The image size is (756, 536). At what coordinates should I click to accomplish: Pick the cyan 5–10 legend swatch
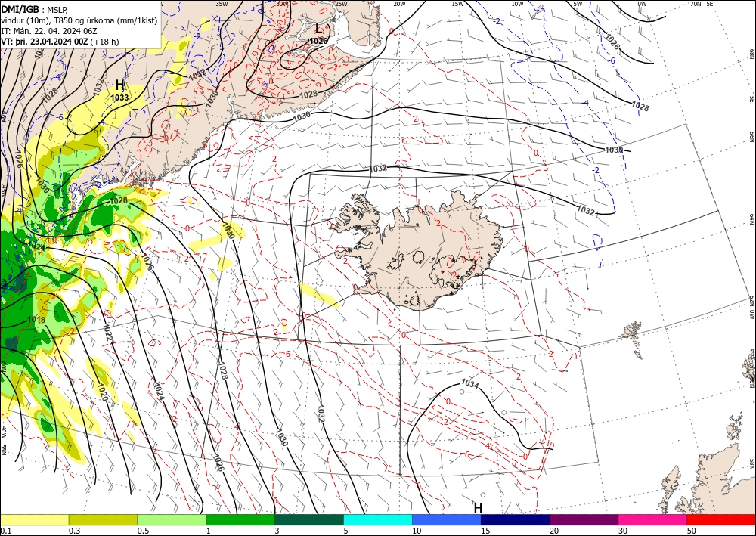point(378,519)
